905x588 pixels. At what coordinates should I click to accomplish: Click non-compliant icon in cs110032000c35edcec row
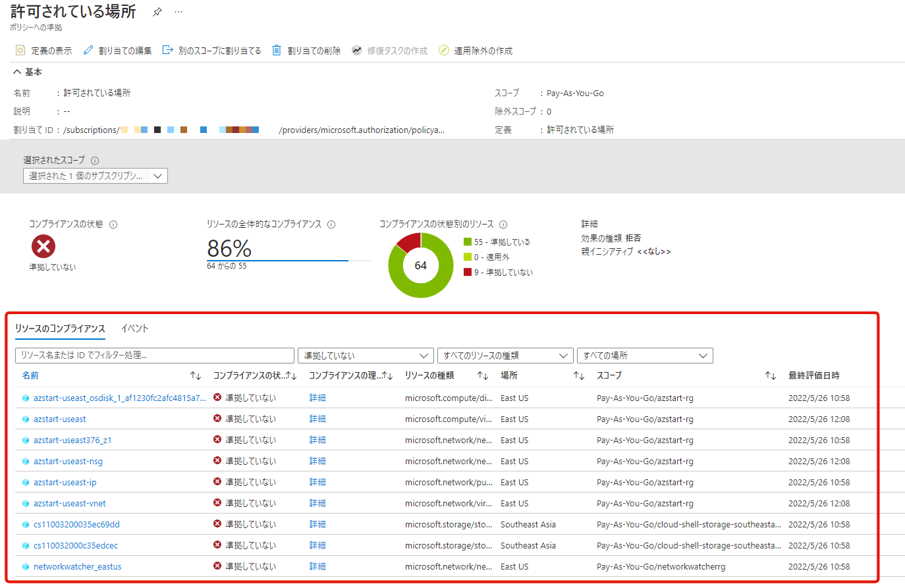point(217,545)
